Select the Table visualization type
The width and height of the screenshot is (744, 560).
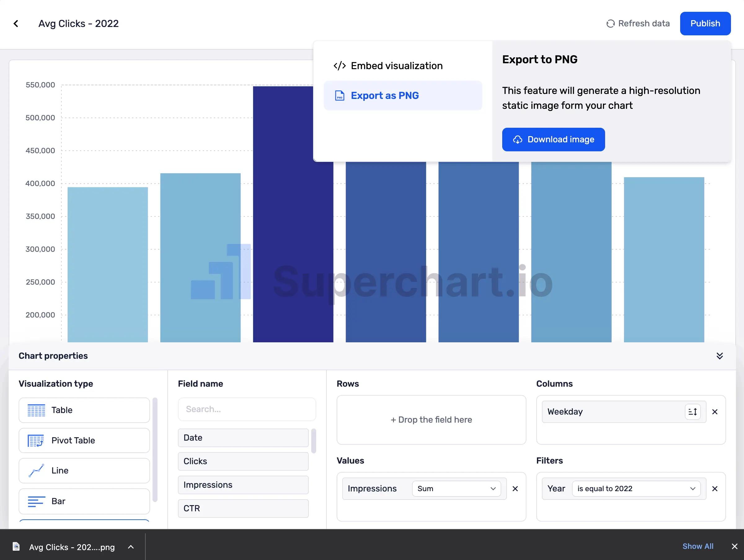84,410
